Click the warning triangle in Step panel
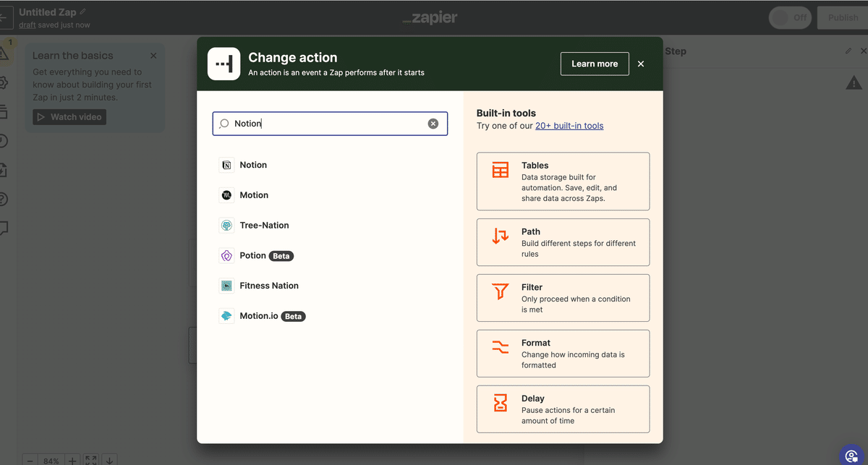Viewport: 868px width, 465px height. [x=854, y=84]
